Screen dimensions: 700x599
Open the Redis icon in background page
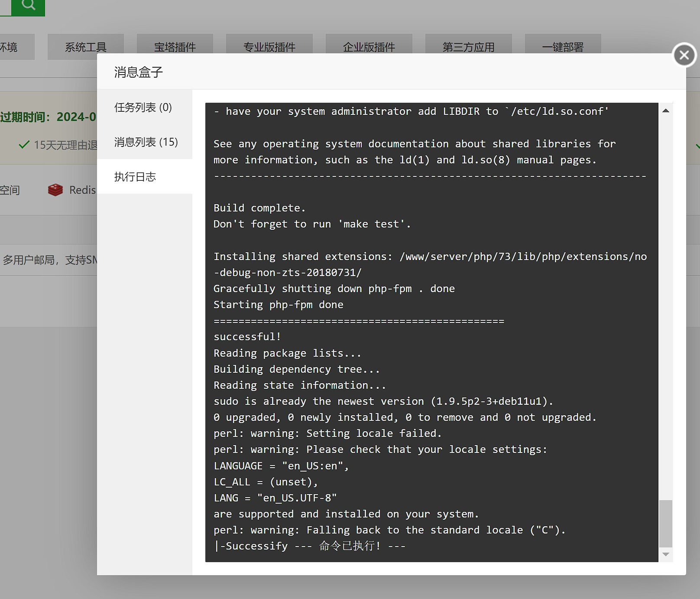coord(55,190)
